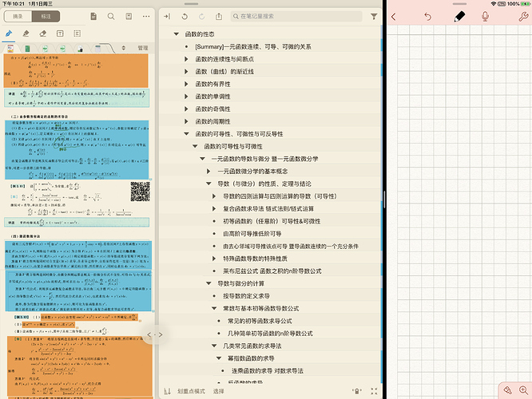Collapse 幂指数函数的求导 node
532x399 pixels.
click(x=219, y=358)
